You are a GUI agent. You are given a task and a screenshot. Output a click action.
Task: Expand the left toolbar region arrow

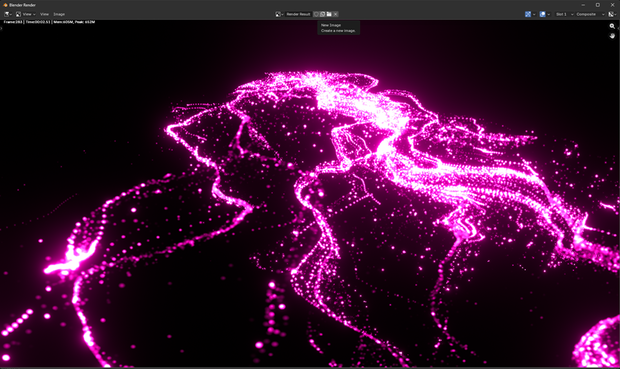tap(1, 28)
